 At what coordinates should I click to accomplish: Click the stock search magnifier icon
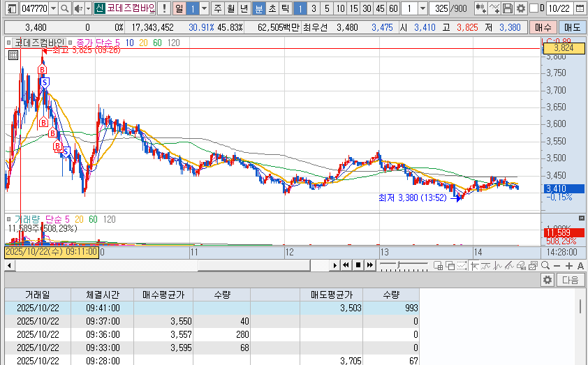pos(64,8)
